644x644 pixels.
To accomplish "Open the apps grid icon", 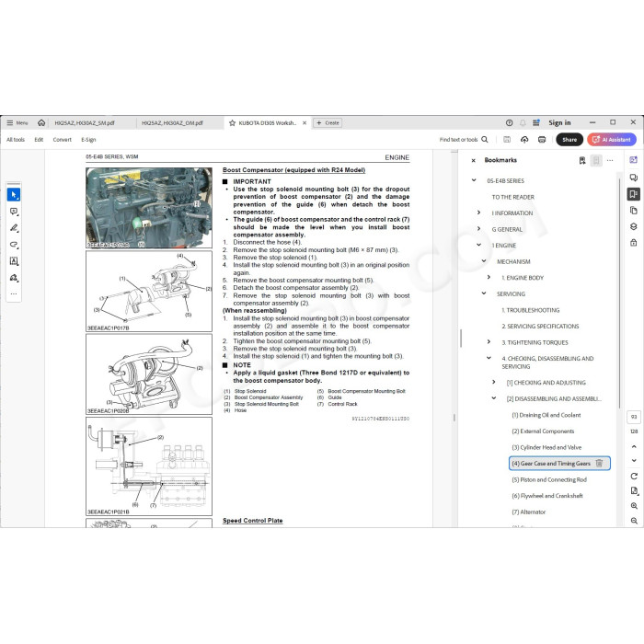I will pyautogui.click(x=536, y=122).
